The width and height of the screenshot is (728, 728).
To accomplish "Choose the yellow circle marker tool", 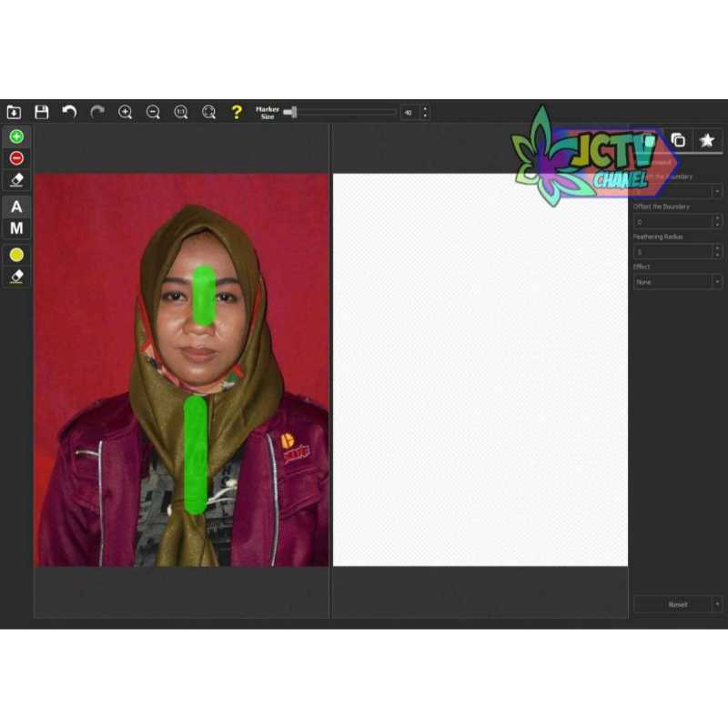I will pos(16,255).
